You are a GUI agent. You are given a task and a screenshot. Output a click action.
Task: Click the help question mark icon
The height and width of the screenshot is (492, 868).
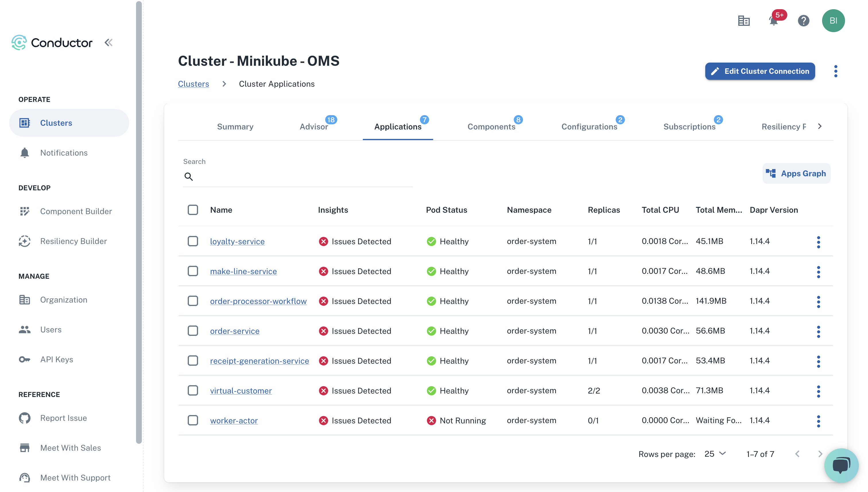pyautogui.click(x=804, y=21)
